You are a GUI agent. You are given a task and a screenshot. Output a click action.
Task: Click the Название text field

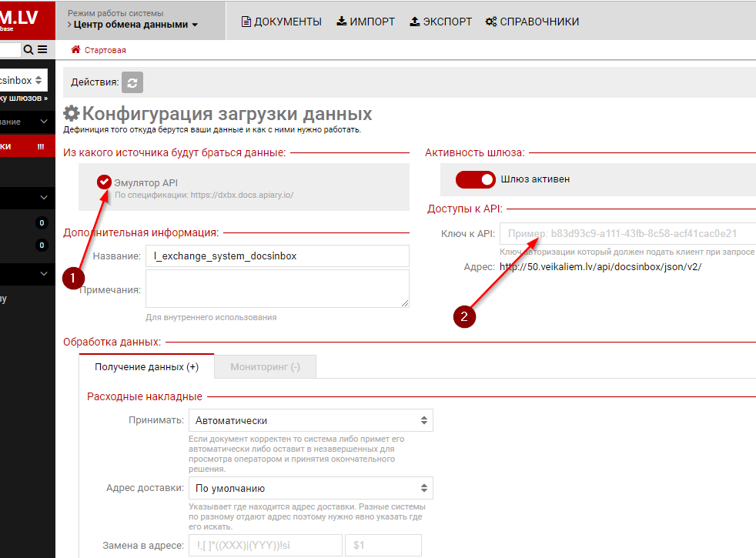[277, 256]
